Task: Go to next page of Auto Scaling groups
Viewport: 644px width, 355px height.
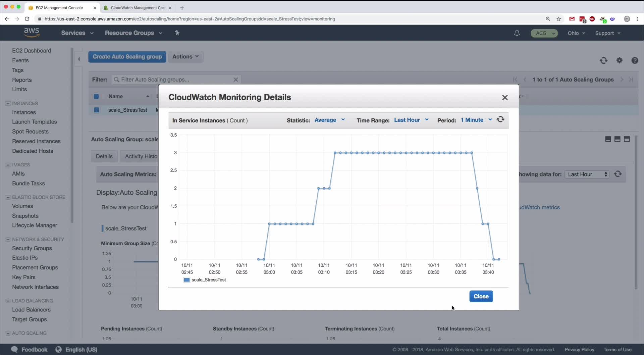Action: pyautogui.click(x=622, y=80)
